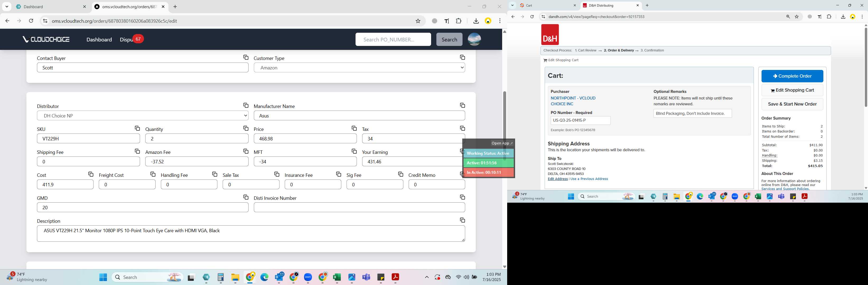Open the NORTHPOINT - VCLOUD CHOICE INC purchaser link
Viewport: 868px width, 285px height.
click(573, 101)
